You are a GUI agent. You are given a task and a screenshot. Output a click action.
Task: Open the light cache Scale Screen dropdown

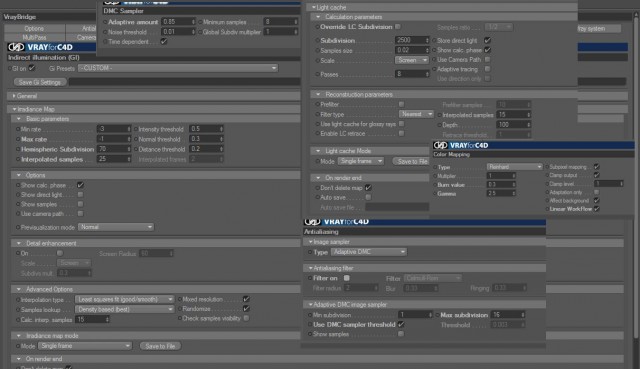(x=411, y=60)
